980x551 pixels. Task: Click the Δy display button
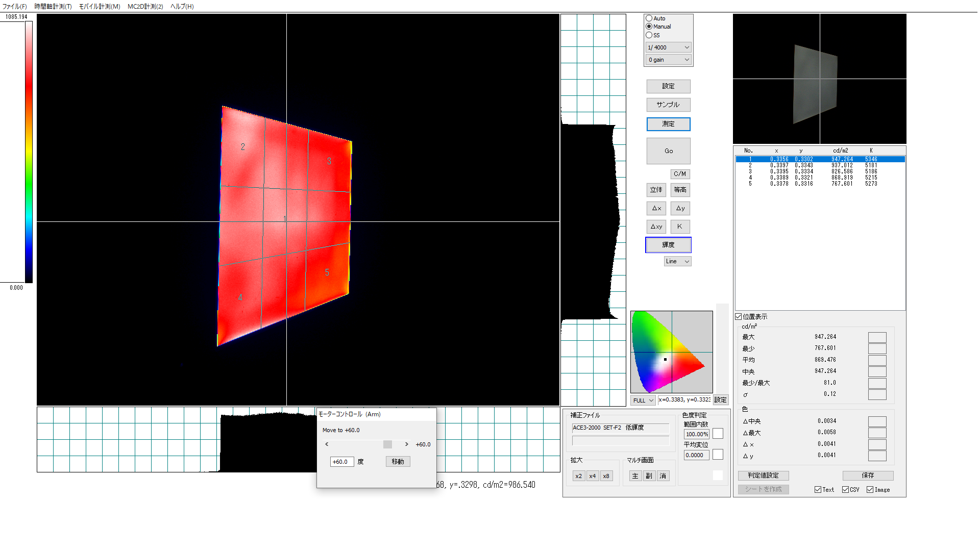pos(680,208)
